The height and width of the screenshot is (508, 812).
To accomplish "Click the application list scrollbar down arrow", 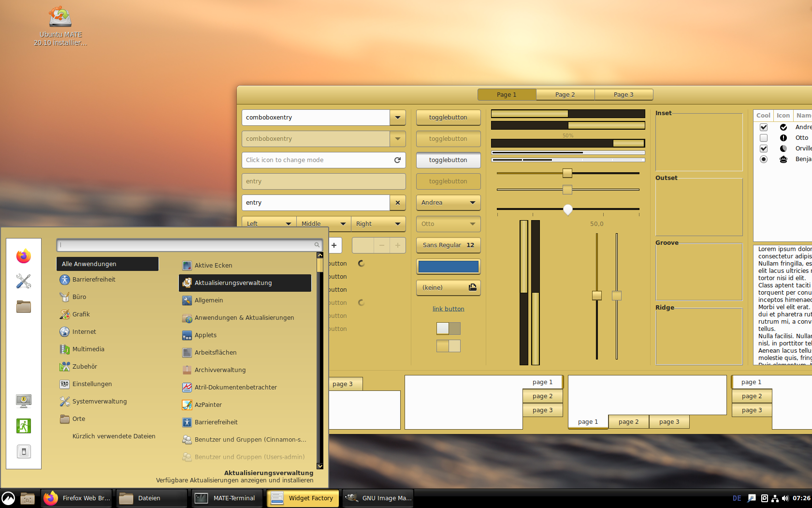I will click(x=319, y=466).
